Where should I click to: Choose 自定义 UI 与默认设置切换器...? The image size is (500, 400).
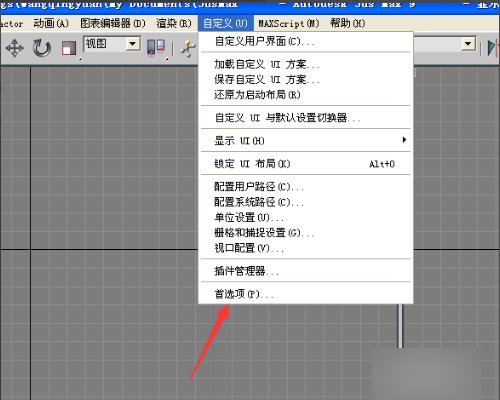306,118
